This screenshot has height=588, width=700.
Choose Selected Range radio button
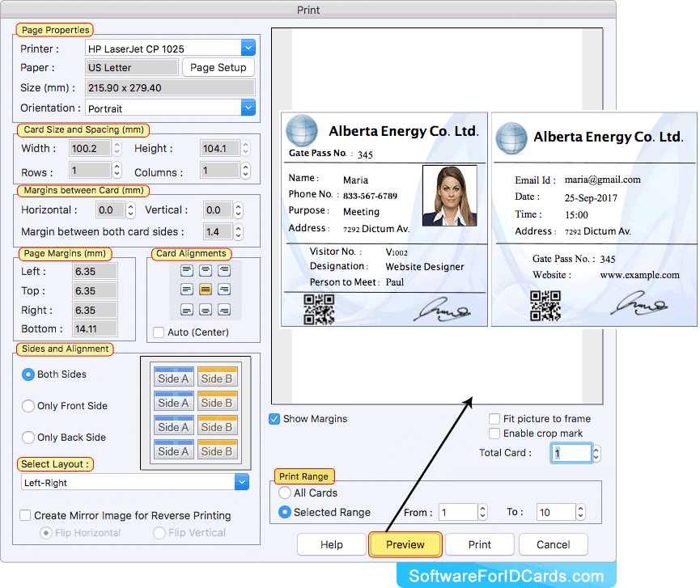[x=285, y=512]
